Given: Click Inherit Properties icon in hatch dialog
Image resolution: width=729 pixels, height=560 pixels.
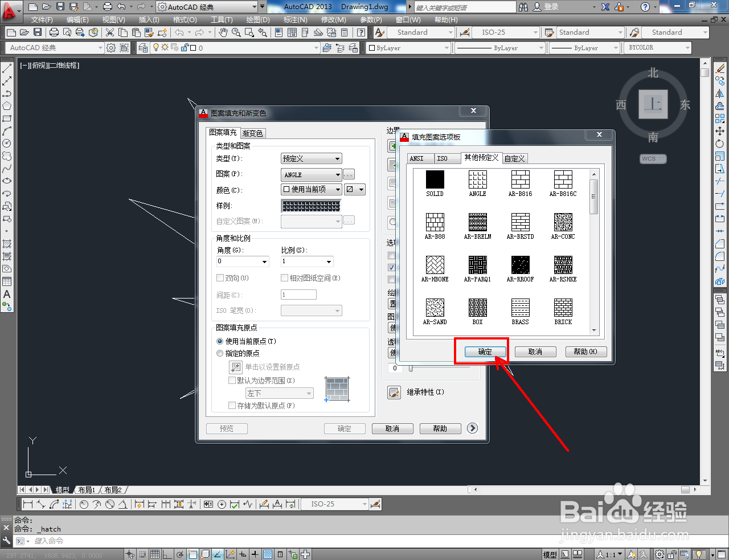Looking at the screenshot, I should (x=394, y=393).
